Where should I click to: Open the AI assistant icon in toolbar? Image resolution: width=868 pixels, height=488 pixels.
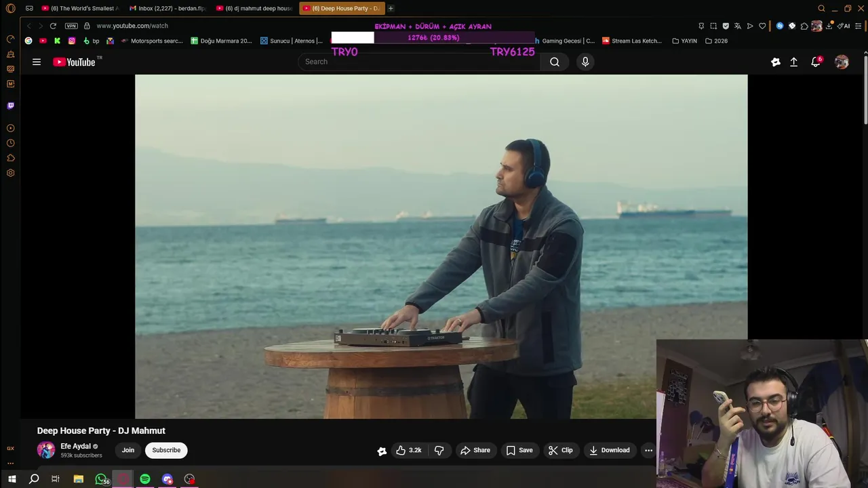[x=844, y=26]
